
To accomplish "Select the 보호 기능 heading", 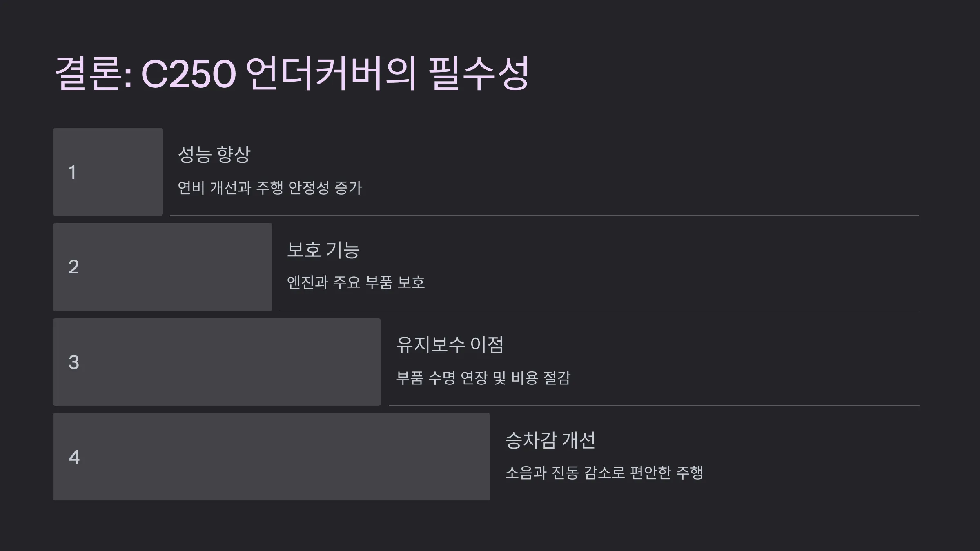I will coord(323,250).
